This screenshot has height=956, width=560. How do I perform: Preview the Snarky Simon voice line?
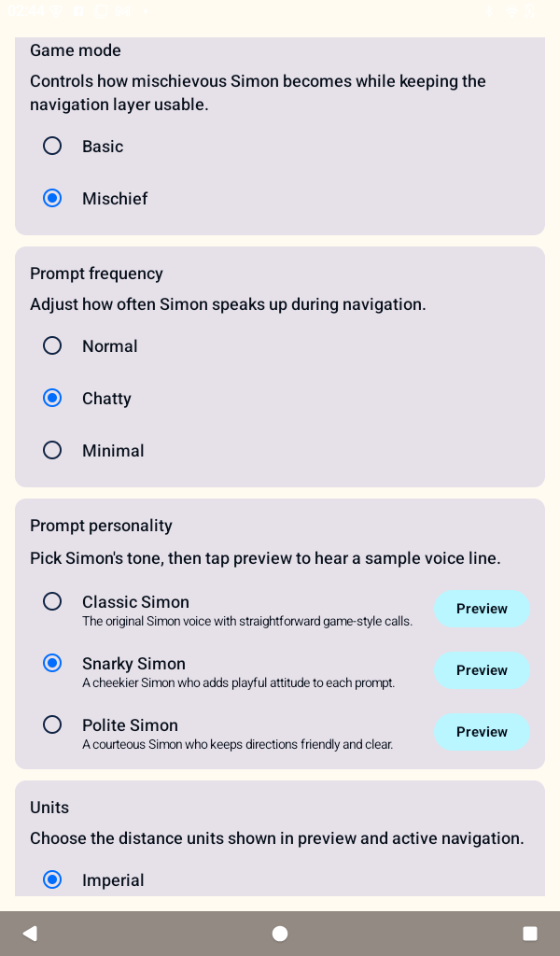482,670
